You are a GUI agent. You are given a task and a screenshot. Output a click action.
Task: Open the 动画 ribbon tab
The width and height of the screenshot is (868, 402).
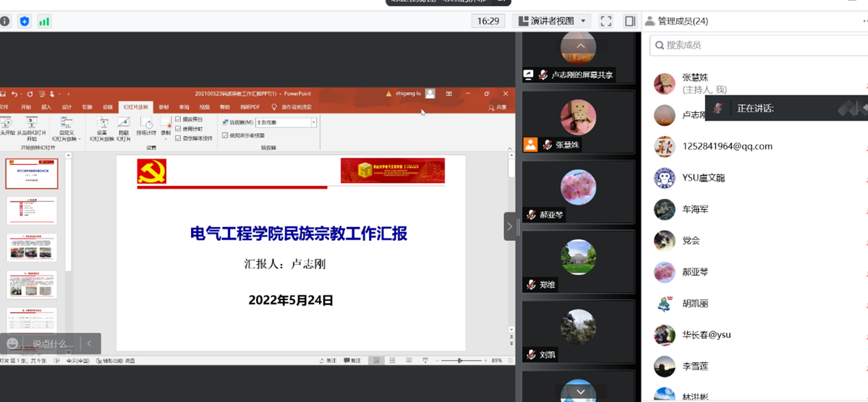coord(107,107)
